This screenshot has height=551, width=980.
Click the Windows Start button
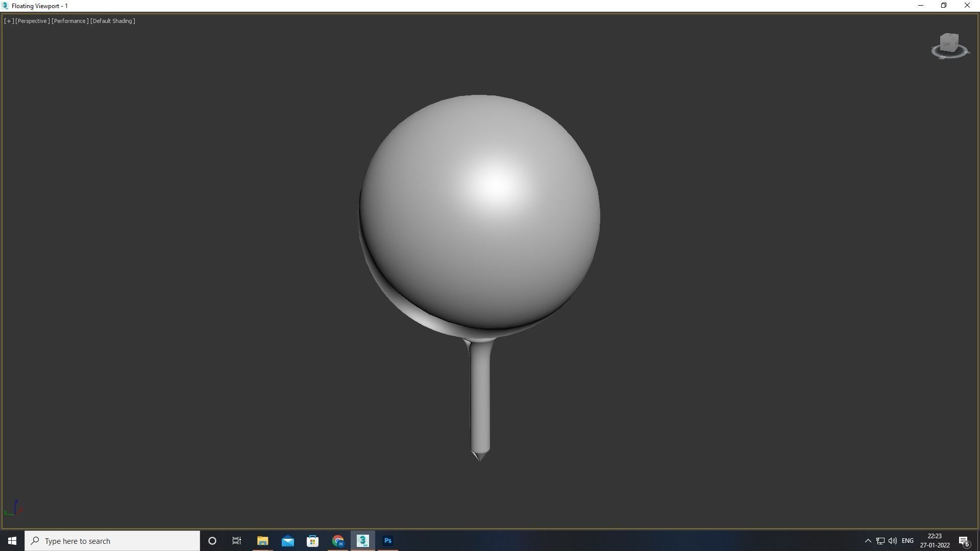pos(12,541)
